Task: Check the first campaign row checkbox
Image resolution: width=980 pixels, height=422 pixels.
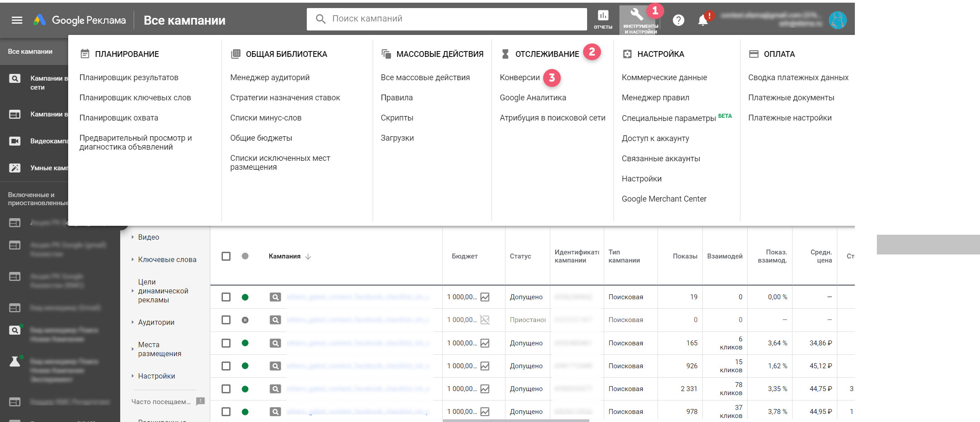Action: (x=226, y=297)
